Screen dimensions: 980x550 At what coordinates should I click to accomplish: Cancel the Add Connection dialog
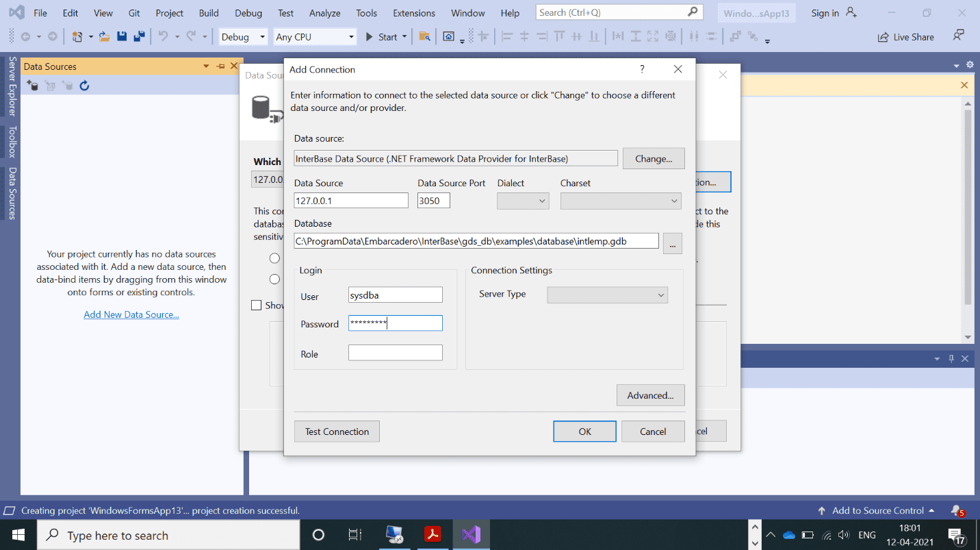point(653,432)
